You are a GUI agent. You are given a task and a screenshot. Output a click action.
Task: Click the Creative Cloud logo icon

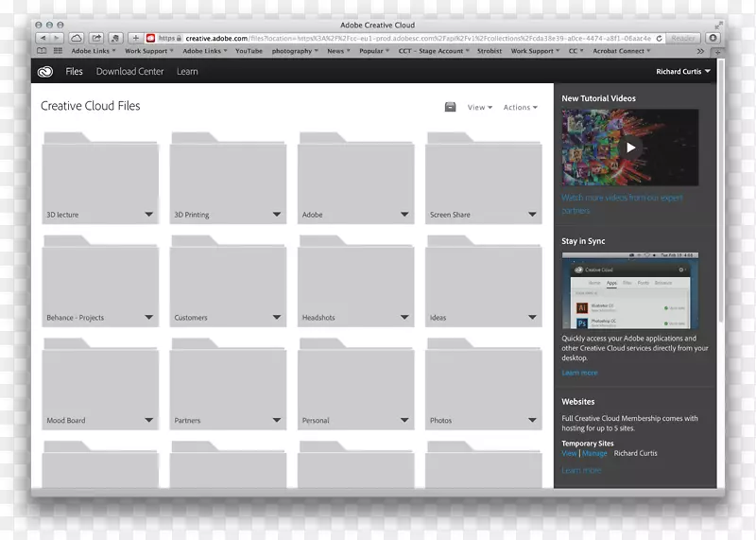click(45, 71)
